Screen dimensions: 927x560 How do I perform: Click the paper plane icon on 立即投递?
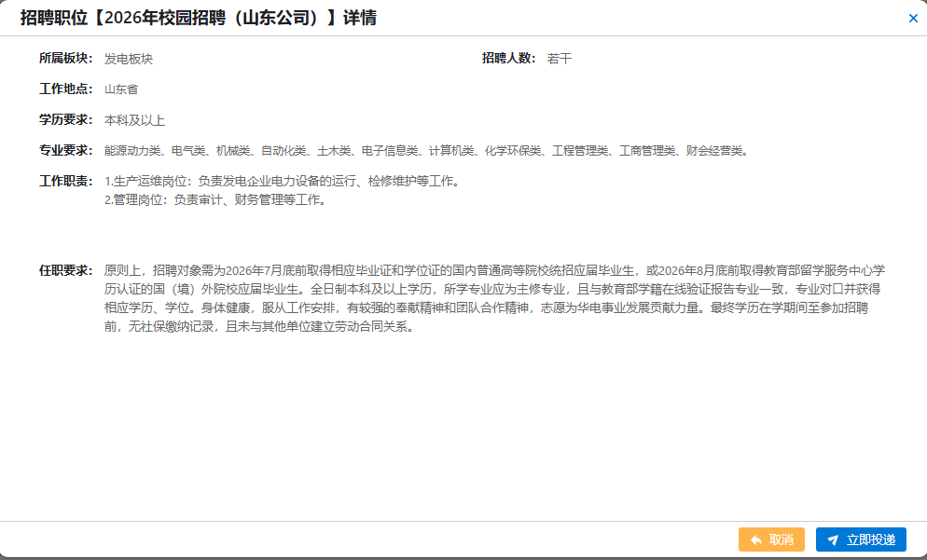(x=833, y=540)
